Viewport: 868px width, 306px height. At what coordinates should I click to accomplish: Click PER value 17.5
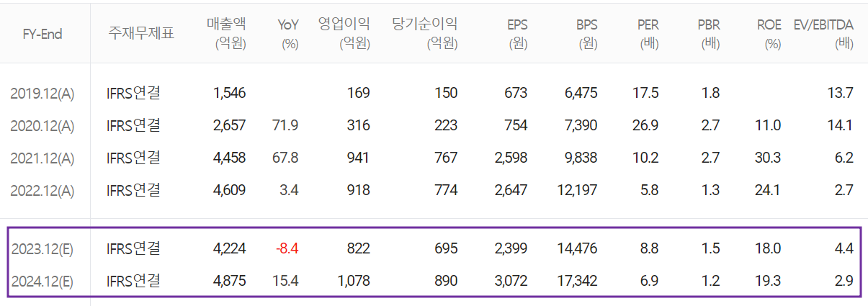click(646, 93)
